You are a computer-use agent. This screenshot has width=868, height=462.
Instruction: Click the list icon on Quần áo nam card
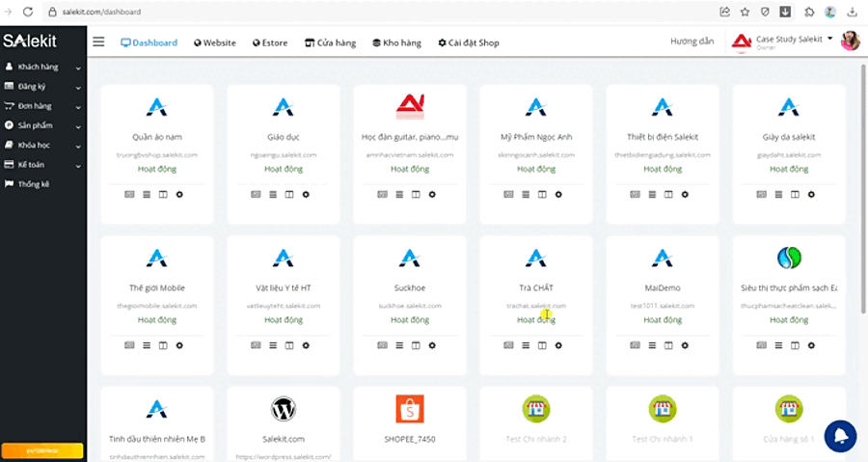[147, 194]
